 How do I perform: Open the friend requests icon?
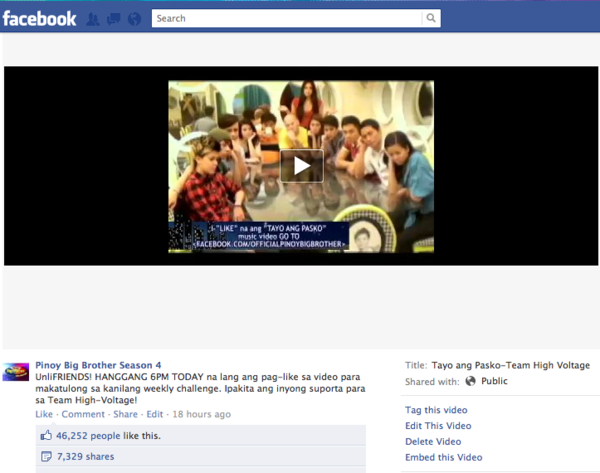pos(92,19)
